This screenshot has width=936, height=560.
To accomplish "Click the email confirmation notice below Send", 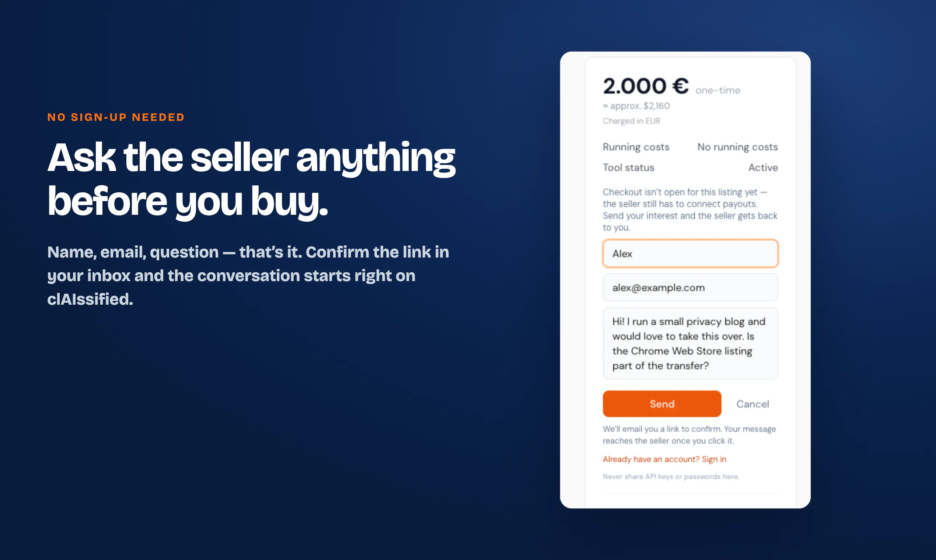I will (689, 435).
